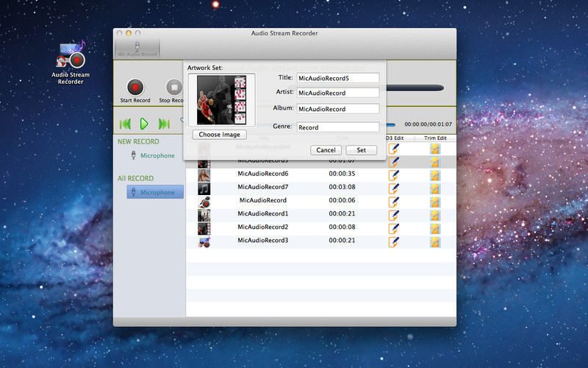This screenshot has height=368, width=588.
Task: Skip to previous track
Action: [x=125, y=124]
